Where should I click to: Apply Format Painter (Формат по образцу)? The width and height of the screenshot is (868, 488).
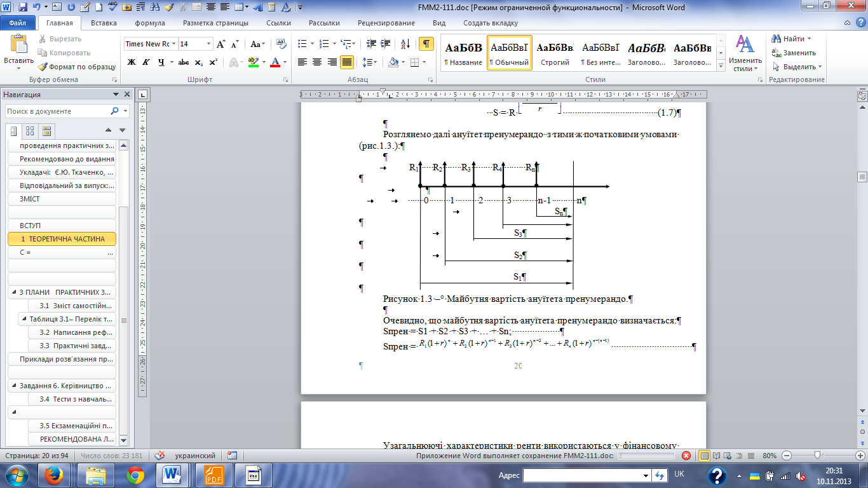click(77, 67)
